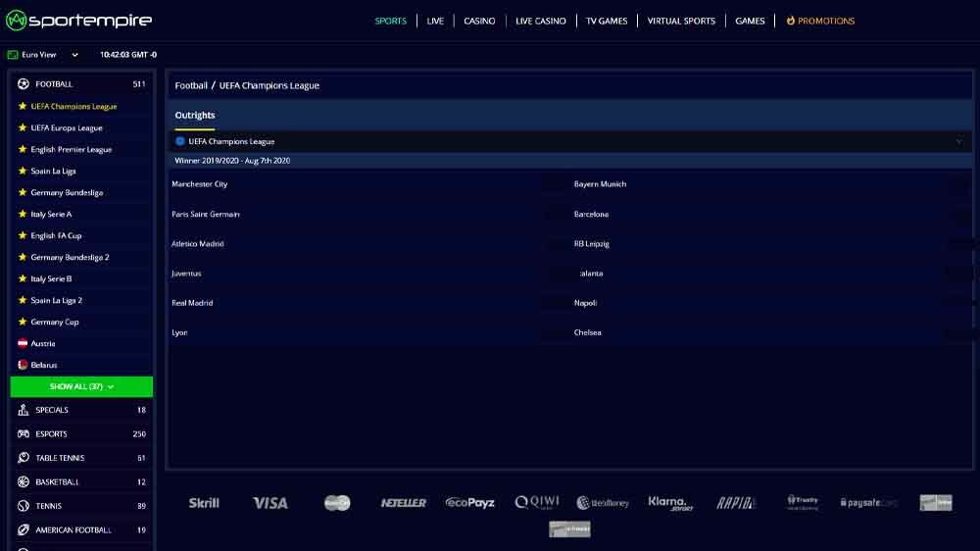Viewport: 980px width, 551px height.
Task: Open the Euro View dropdown arrow
Action: (x=75, y=55)
